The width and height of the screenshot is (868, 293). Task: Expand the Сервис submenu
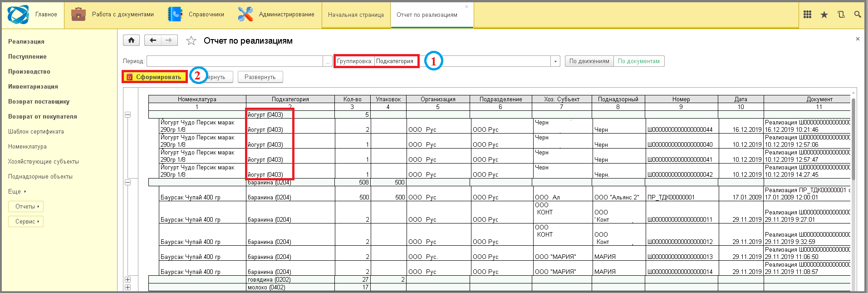26,221
